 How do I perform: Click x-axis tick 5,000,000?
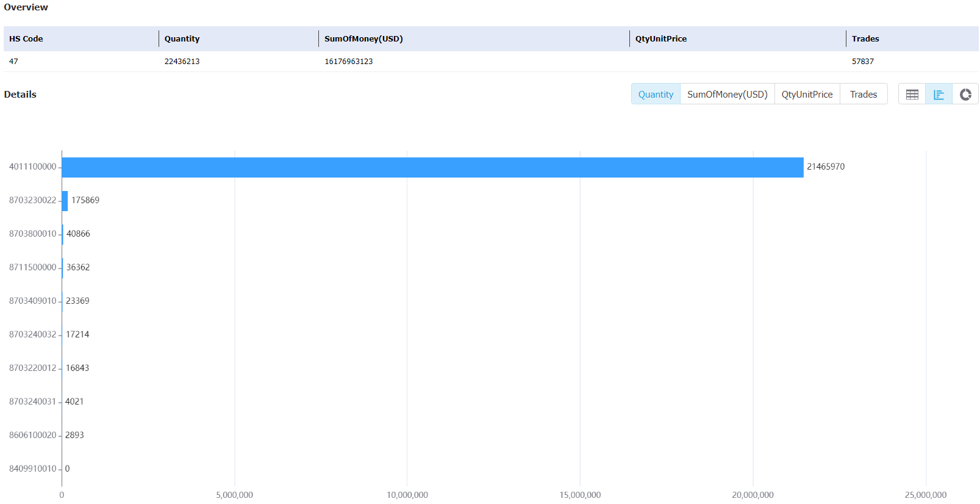[234, 495]
